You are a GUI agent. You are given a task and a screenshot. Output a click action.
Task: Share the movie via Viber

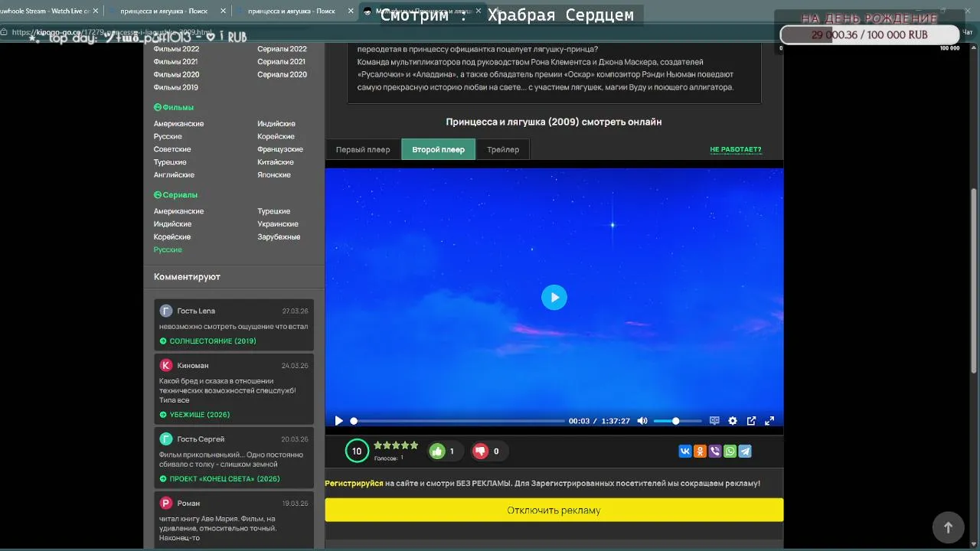click(x=715, y=452)
